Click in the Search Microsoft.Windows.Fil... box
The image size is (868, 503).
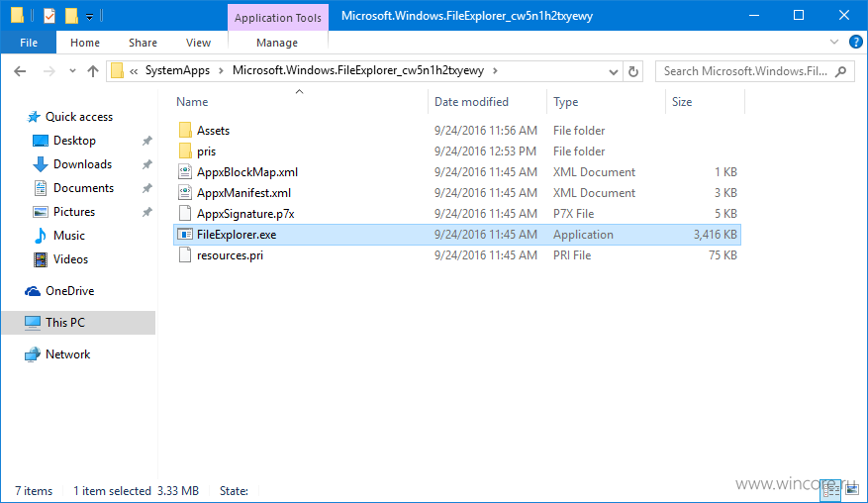pyautogui.click(x=744, y=71)
